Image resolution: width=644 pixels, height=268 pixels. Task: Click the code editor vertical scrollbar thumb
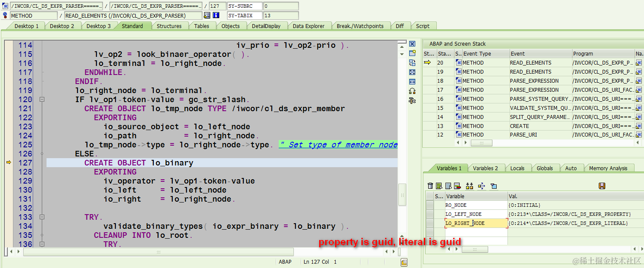click(402, 195)
